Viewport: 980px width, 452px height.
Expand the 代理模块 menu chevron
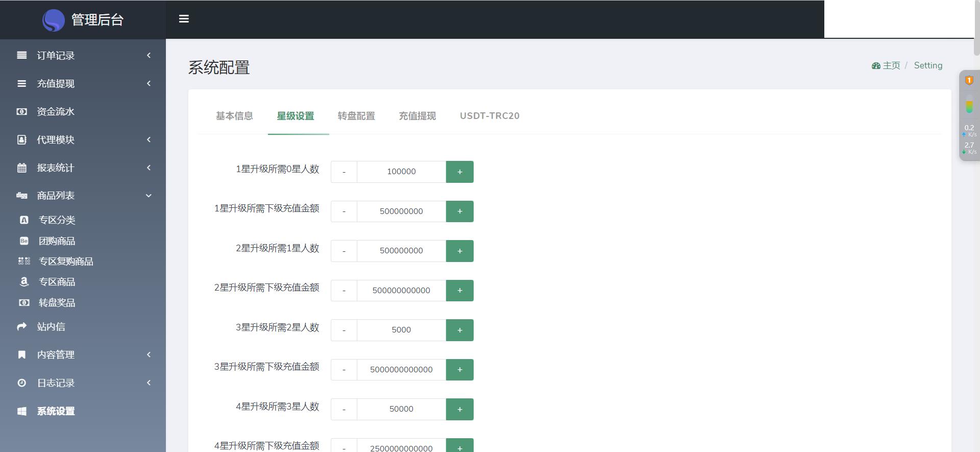(149, 139)
